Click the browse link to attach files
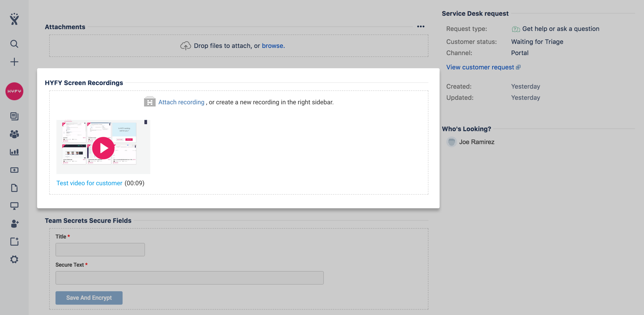 pos(273,46)
